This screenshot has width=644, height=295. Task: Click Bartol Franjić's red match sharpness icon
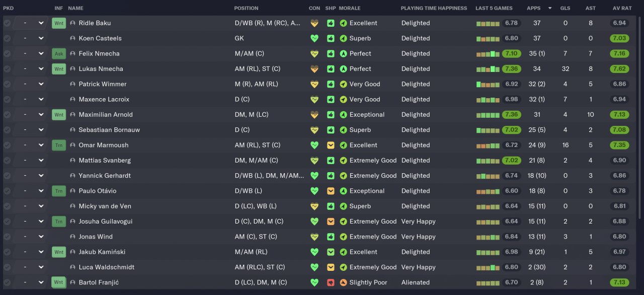click(x=331, y=282)
